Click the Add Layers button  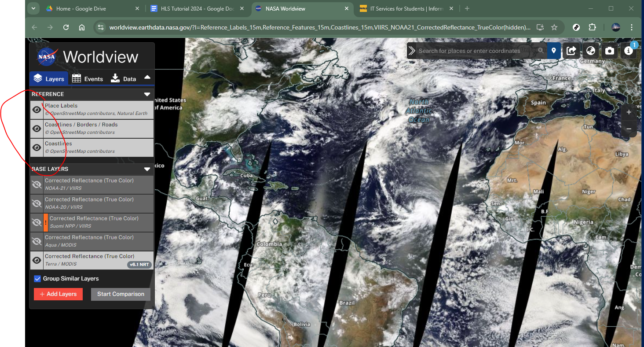pos(58,294)
